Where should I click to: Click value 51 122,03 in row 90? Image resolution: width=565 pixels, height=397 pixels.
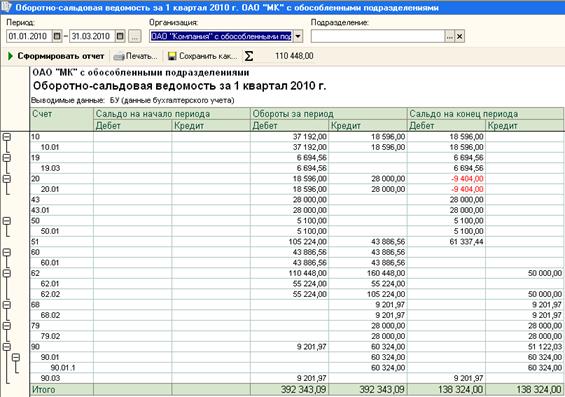[x=545, y=347]
